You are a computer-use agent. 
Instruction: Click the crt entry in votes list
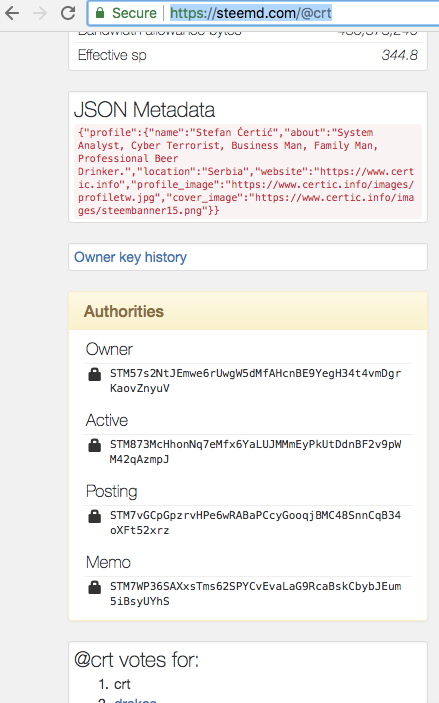122,684
